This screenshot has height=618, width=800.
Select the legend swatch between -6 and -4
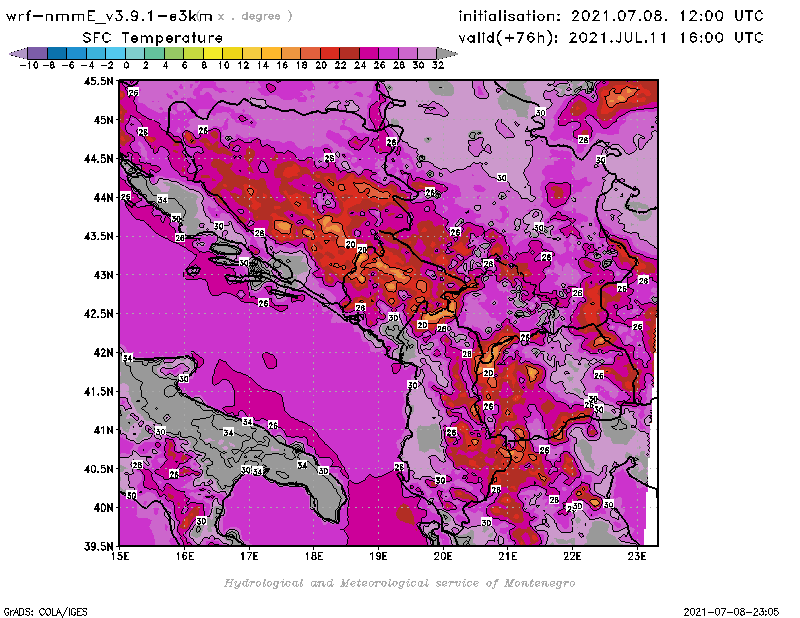point(77,53)
